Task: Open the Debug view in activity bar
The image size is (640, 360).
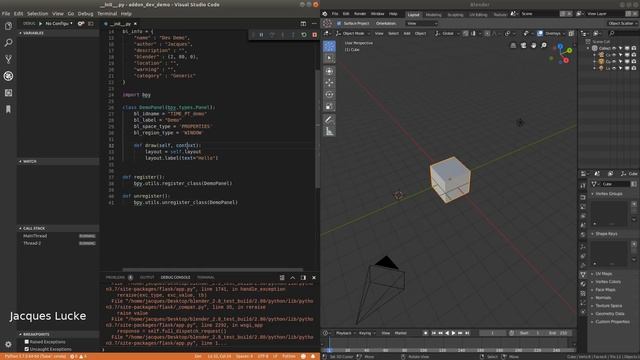Action: (8, 76)
